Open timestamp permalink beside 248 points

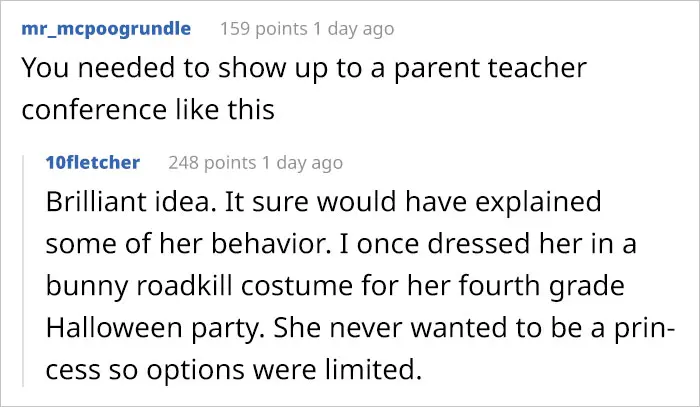pyautogui.click(x=305, y=162)
